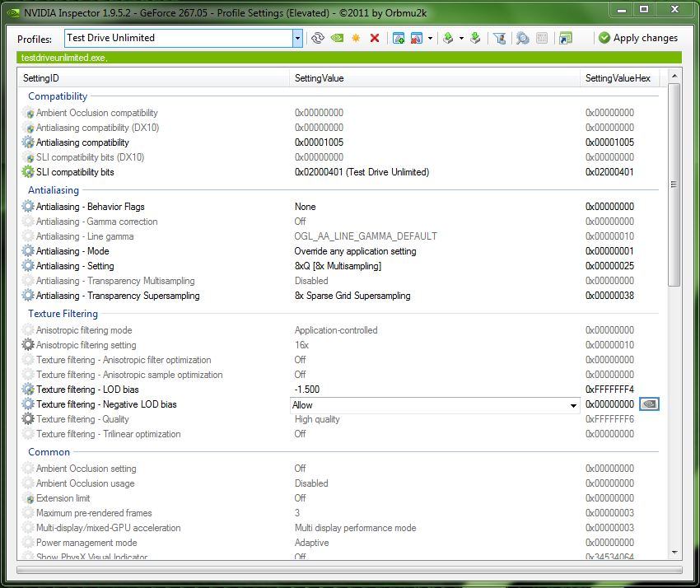This screenshot has width=700, height=588.
Task: Open the dropdown arrow next to export profiles
Action: pos(462,39)
